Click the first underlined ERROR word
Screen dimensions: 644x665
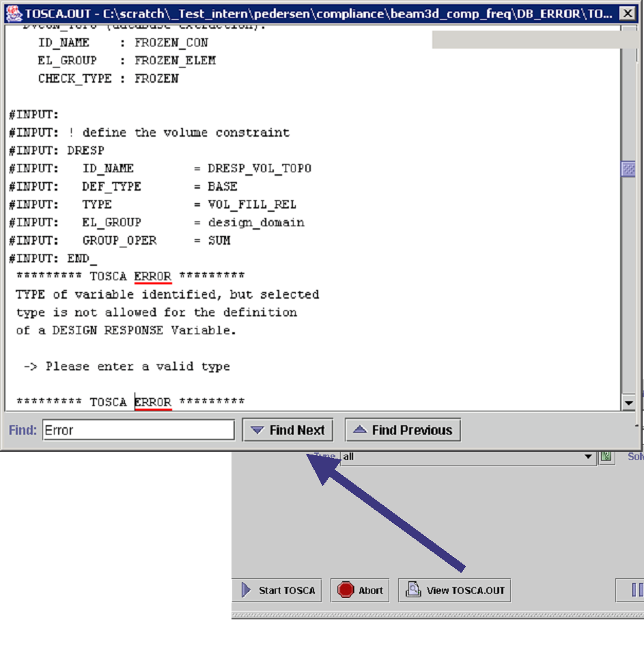152,276
